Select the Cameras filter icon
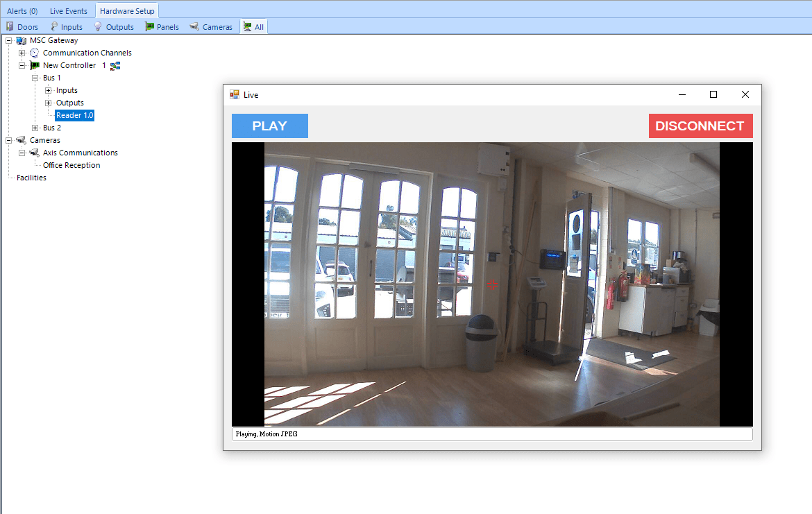This screenshot has height=514, width=812. pyautogui.click(x=195, y=26)
